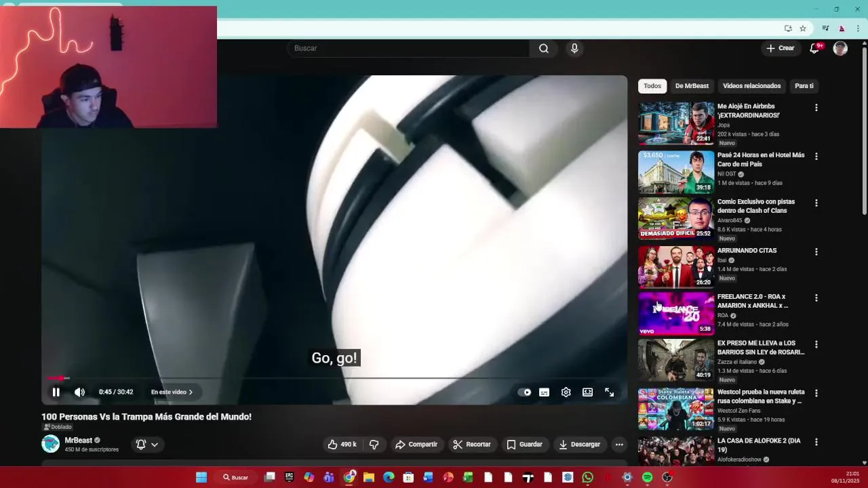868x488 pixels.
Task: Click the Guardar button
Action: coord(525,445)
